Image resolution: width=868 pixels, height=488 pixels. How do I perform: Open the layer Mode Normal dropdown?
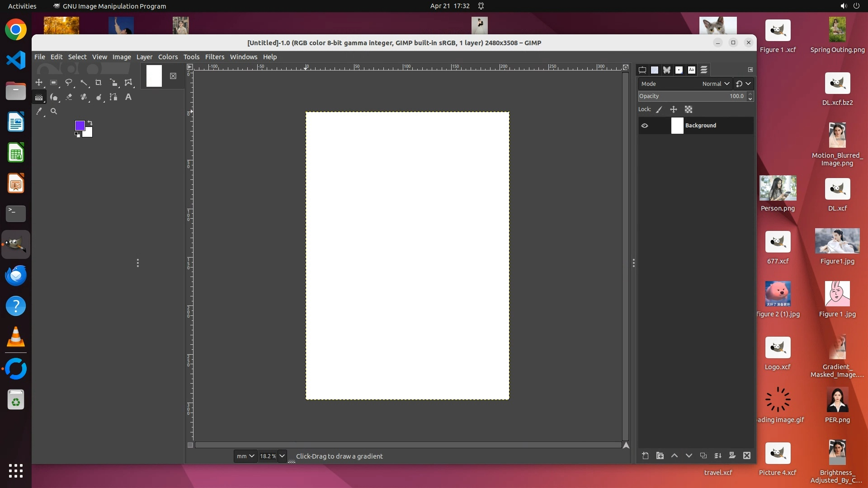[716, 84]
